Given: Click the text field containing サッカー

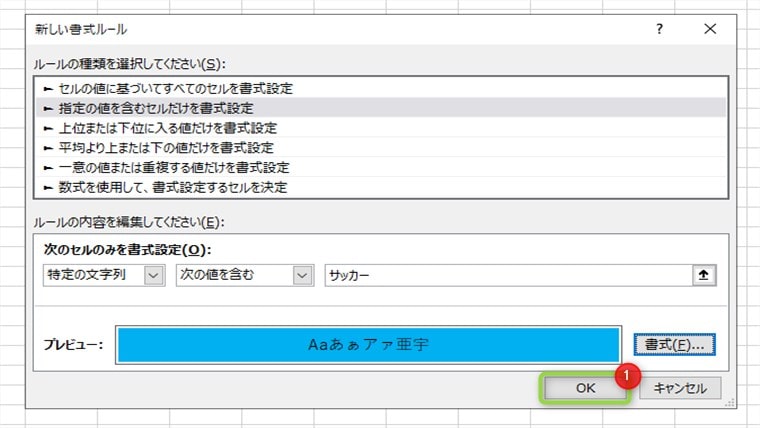Looking at the screenshot, I should (x=508, y=275).
